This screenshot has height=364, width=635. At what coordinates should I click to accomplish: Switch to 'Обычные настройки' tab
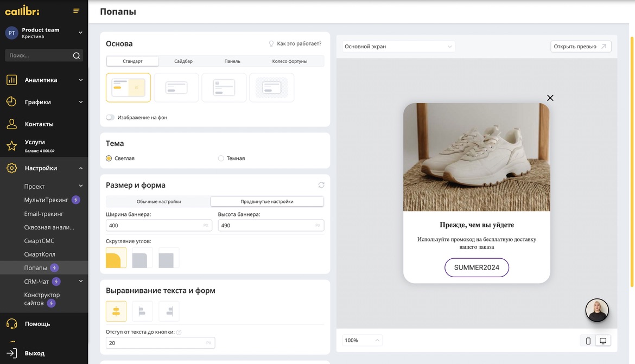point(158,201)
